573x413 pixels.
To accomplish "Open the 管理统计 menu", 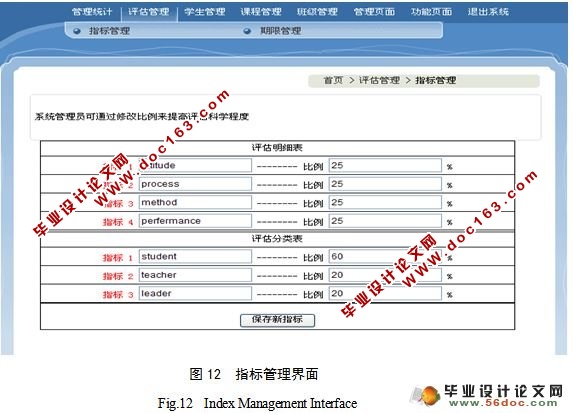I will (x=92, y=12).
